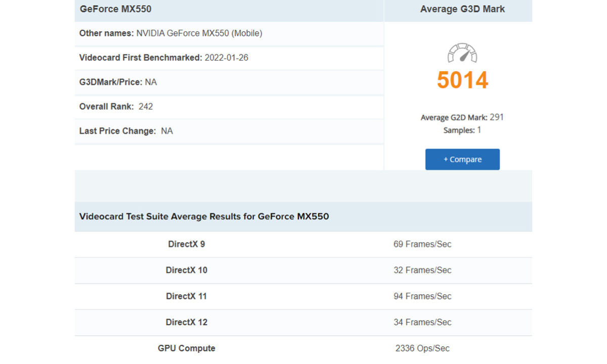Image resolution: width=607 pixels, height=364 pixels.
Task: Click the DirectX 11 row label
Action: click(x=186, y=296)
